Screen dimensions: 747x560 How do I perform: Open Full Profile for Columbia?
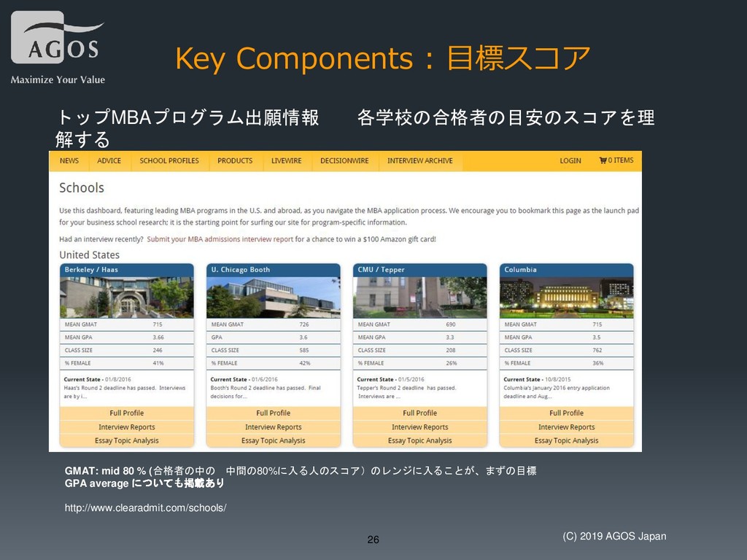566,413
